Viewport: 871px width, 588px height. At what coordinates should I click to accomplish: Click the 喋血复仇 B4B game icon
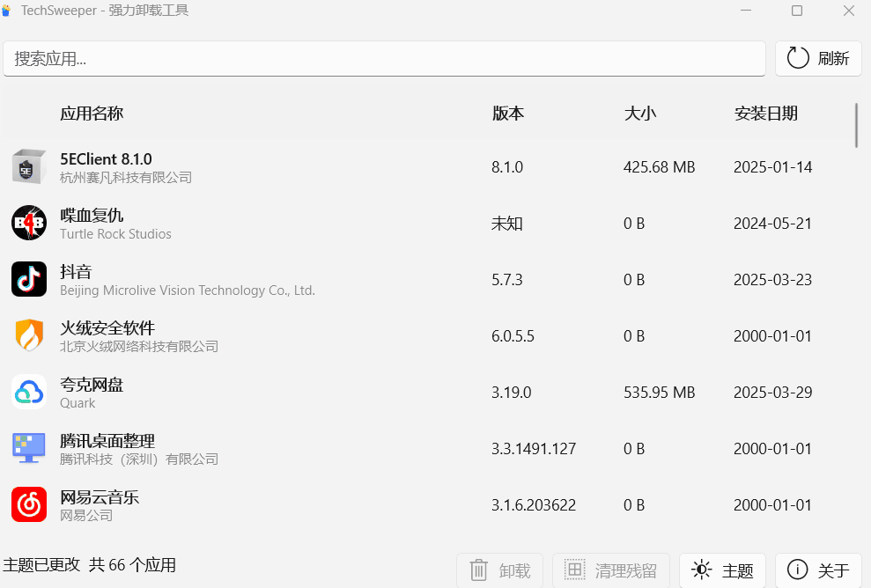pos(29,223)
